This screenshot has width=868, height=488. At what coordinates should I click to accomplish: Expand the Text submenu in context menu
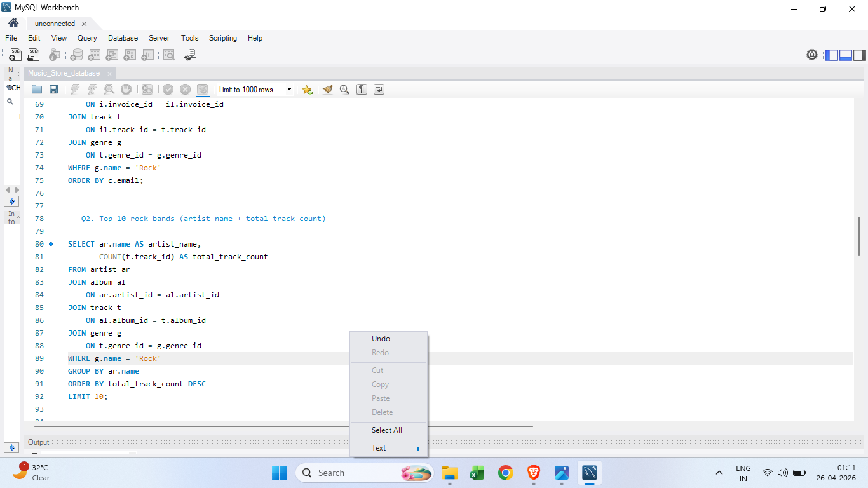click(389, 448)
